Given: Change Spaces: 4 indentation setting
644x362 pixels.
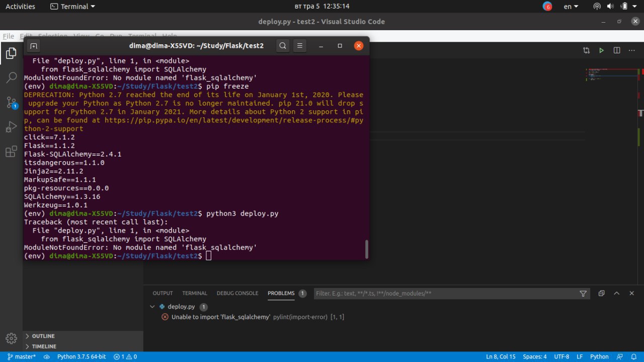Looking at the screenshot, I should (x=534, y=356).
